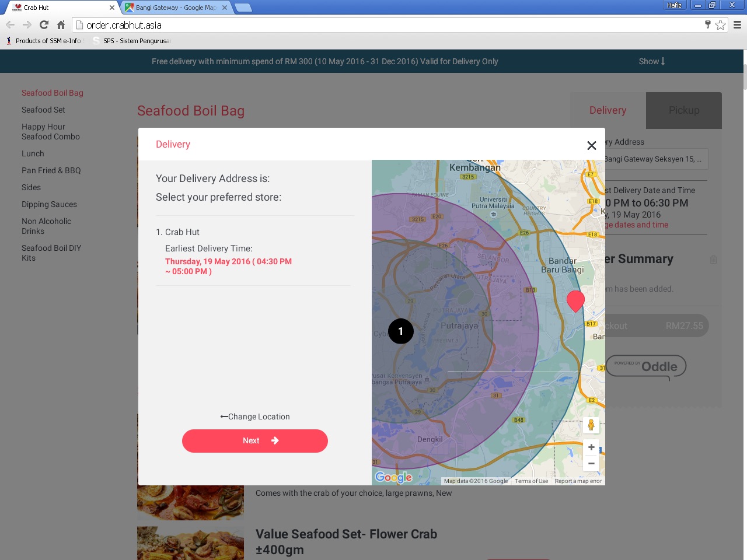Viewport: 747px width, 560px height.
Task: Click Change Location link
Action: (x=255, y=416)
